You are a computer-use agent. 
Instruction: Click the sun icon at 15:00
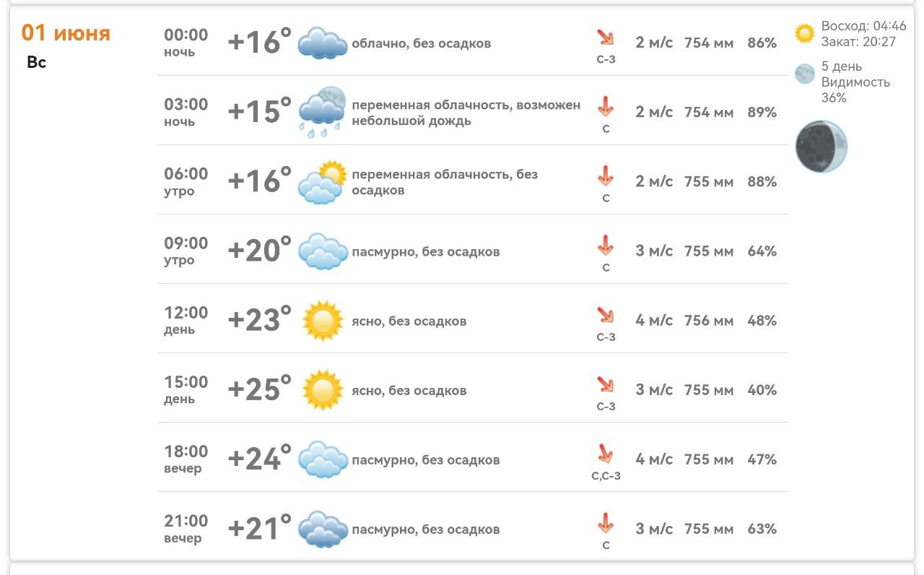(322, 390)
